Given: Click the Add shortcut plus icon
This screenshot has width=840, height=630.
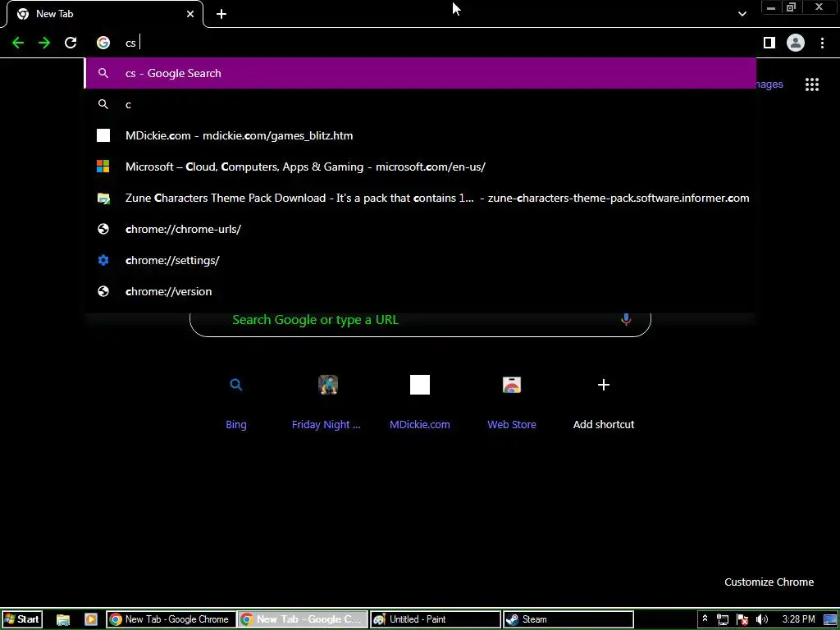Looking at the screenshot, I should point(604,385).
